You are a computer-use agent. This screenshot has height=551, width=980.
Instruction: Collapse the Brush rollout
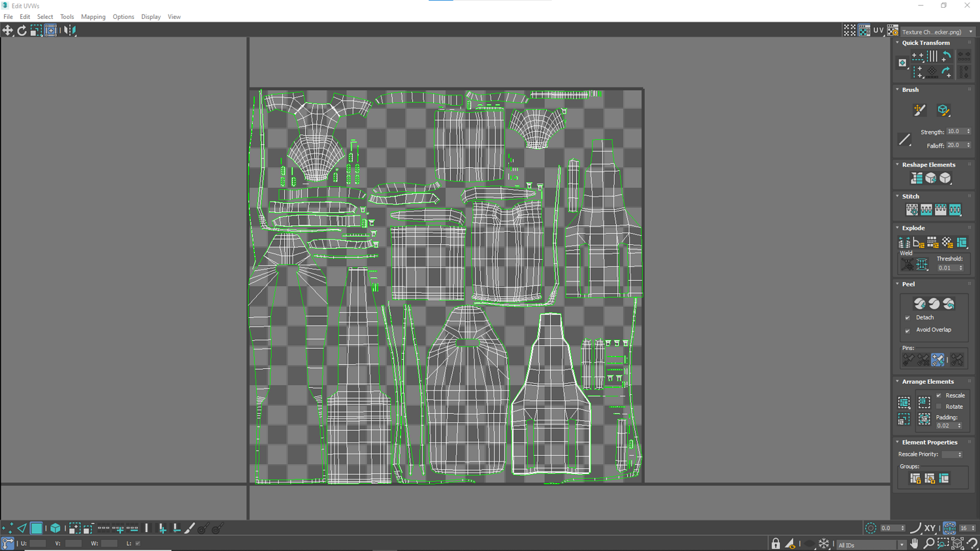(898, 90)
